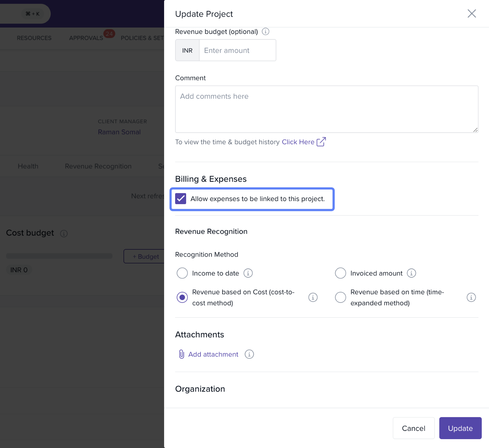Image resolution: width=489 pixels, height=448 pixels.
Task: Click the Income to date info icon
Action: pyautogui.click(x=248, y=273)
